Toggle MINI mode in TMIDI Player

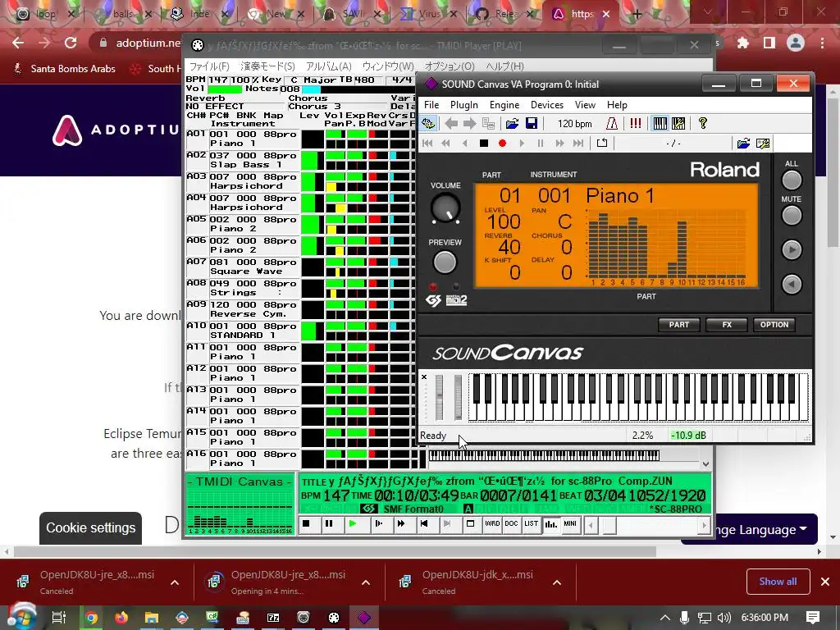click(570, 524)
